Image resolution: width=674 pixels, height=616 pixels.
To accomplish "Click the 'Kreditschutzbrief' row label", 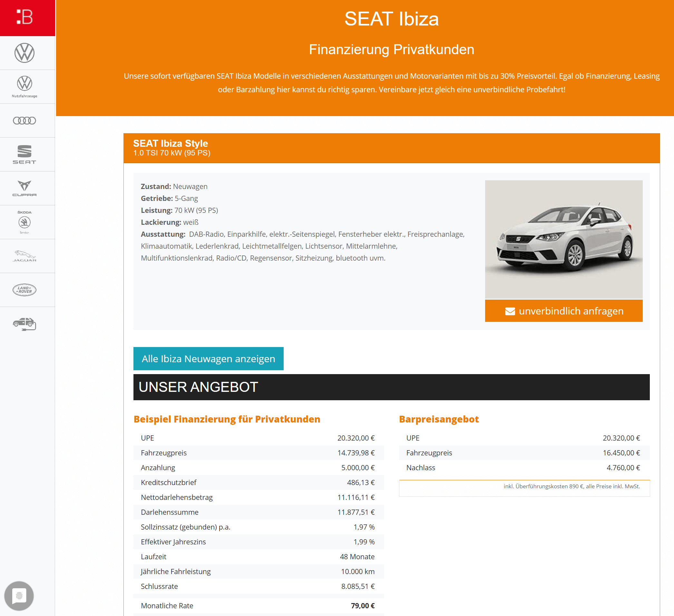I will [x=169, y=482].
